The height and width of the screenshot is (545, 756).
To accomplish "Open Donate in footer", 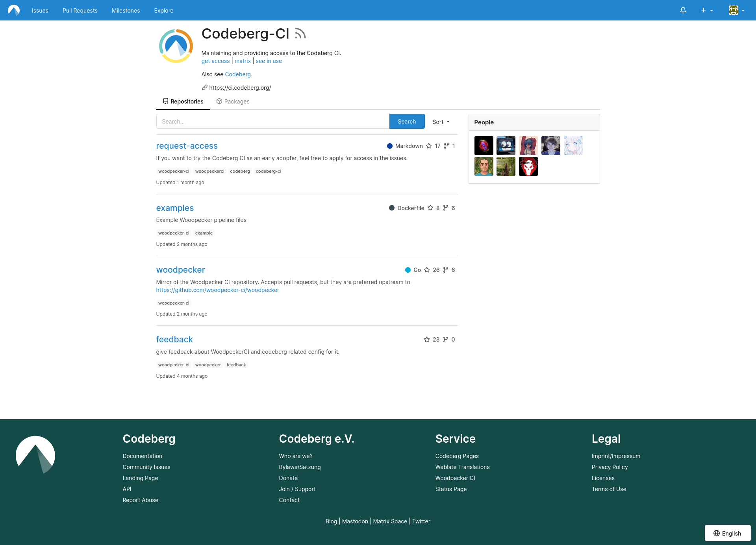I will pos(288,478).
